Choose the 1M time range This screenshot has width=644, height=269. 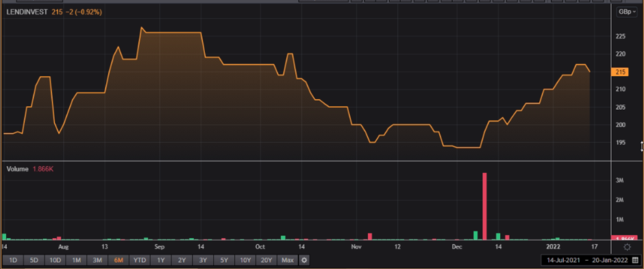coord(77,260)
